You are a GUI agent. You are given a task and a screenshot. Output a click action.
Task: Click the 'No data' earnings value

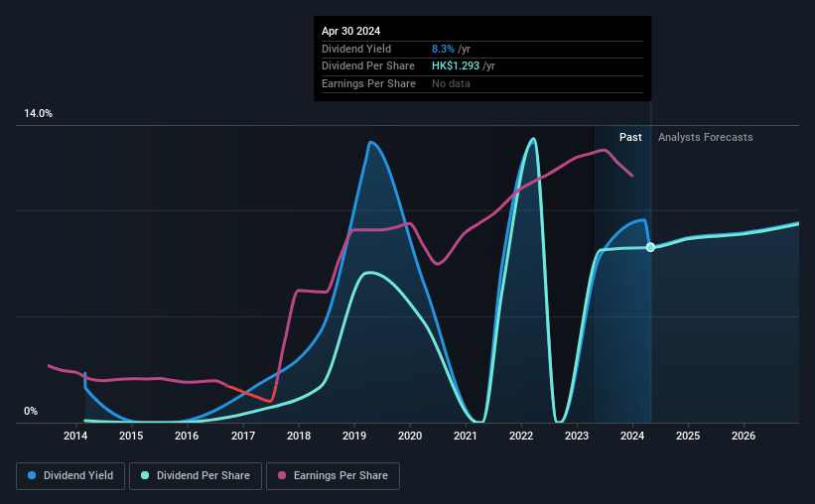tap(451, 83)
